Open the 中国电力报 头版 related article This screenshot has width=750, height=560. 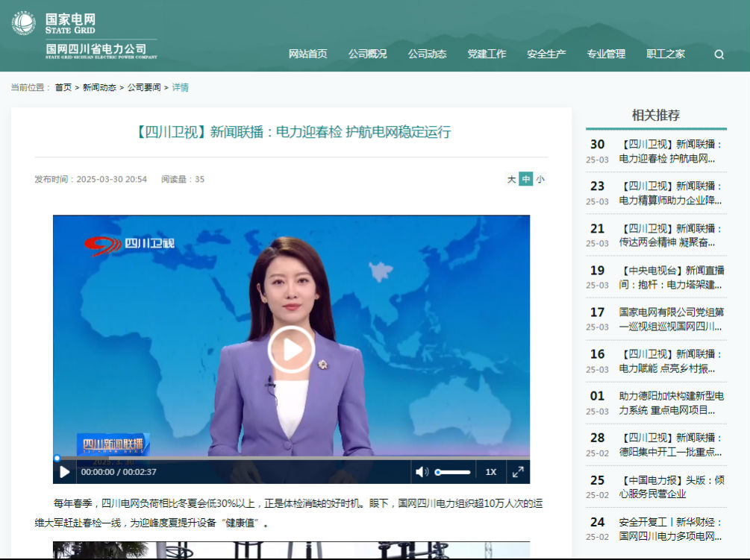[x=670, y=487]
